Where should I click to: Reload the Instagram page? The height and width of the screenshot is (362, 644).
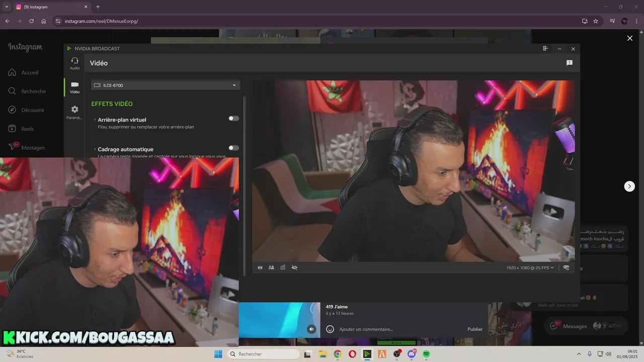tap(31, 21)
